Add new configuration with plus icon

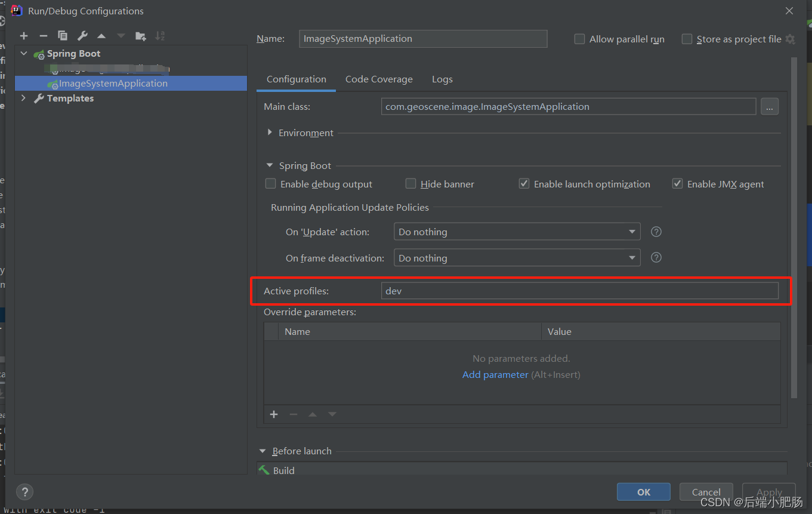[x=24, y=36]
